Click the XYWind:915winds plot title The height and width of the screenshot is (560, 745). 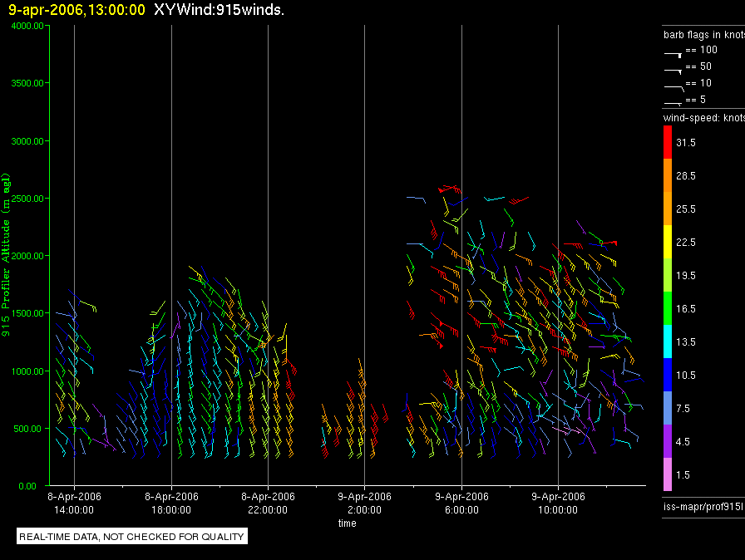[219, 9]
